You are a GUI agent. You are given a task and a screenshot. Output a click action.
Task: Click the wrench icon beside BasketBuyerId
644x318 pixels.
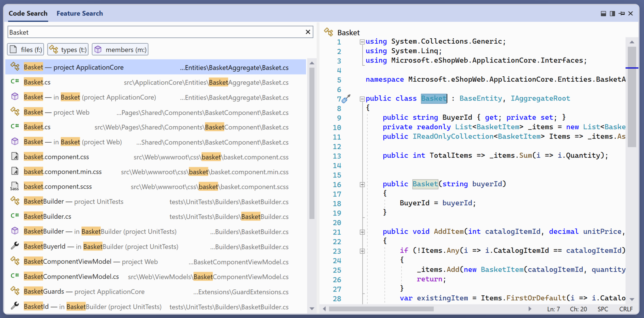[x=14, y=246]
